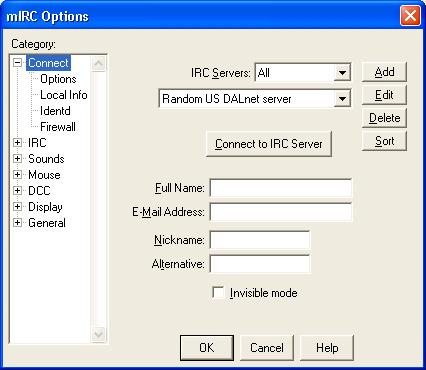
Task: Click Connect to IRC Server button
Action: (x=269, y=144)
